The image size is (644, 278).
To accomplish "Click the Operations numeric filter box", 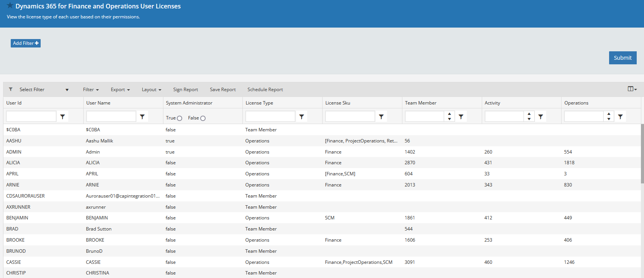I will pyautogui.click(x=584, y=116).
